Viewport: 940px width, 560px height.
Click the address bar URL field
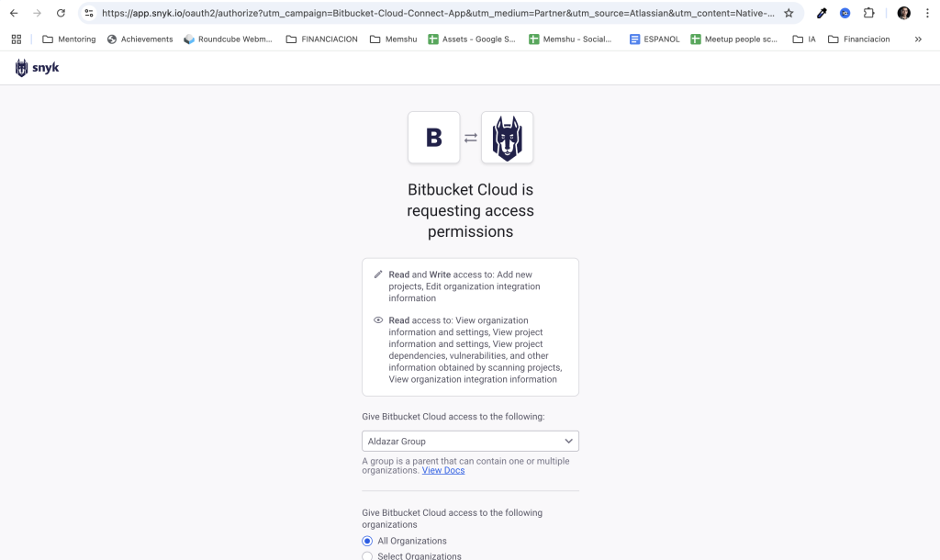[438, 13]
